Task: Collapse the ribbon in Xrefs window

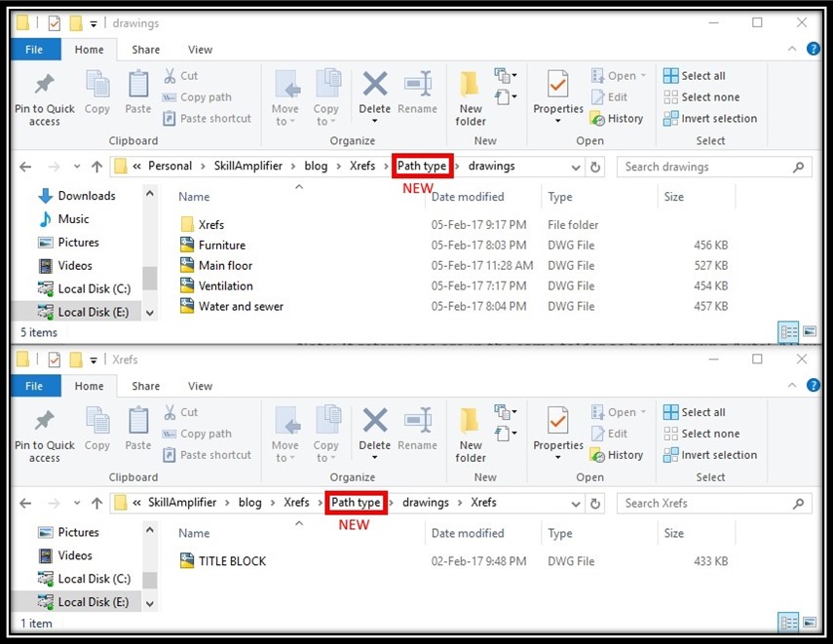Action: pos(791,385)
